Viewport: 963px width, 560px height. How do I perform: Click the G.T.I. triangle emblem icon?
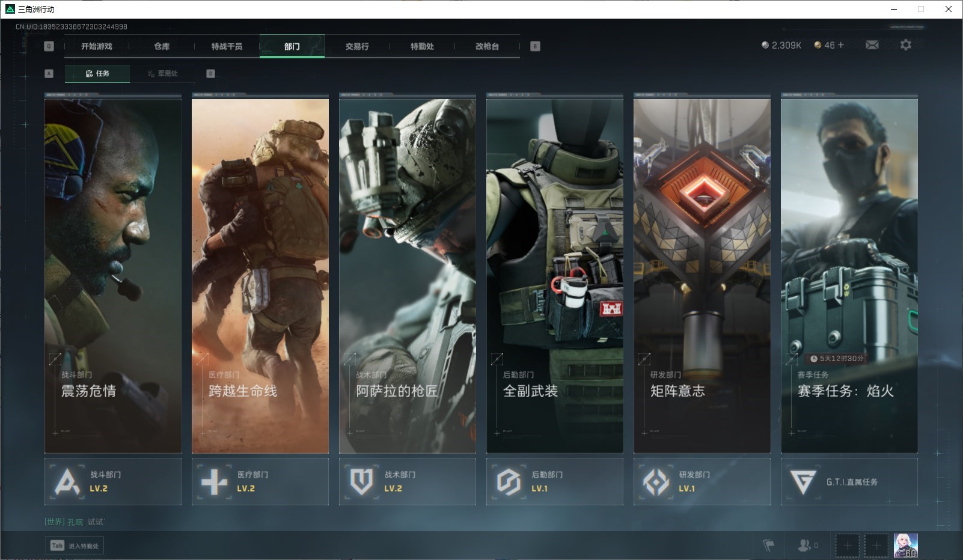(x=803, y=482)
